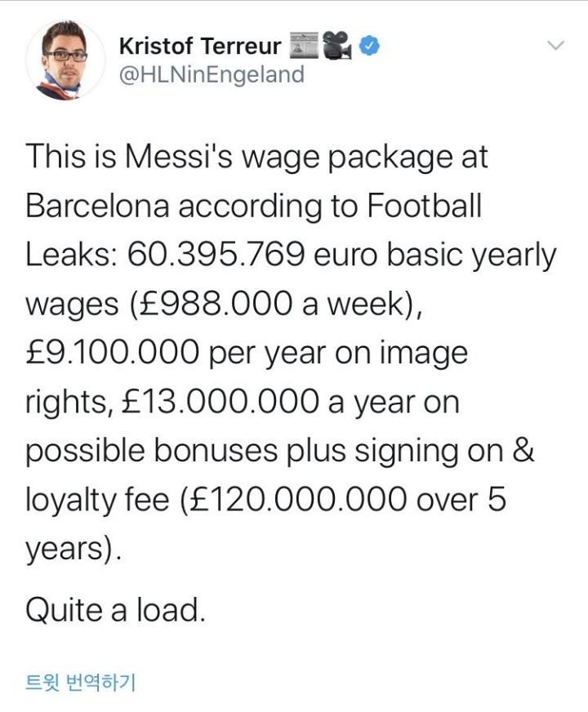588x712 pixels.
Task: Click the newspaper emoji beside the name
Action: [x=306, y=45]
